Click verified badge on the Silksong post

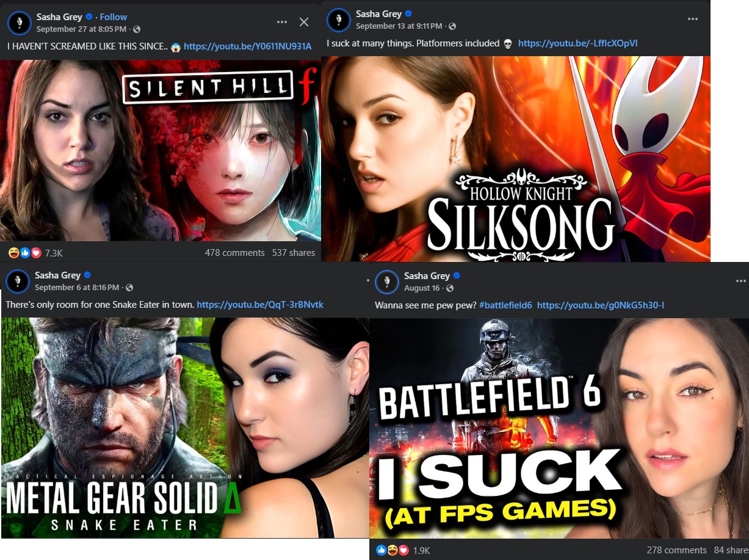point(409,14)
